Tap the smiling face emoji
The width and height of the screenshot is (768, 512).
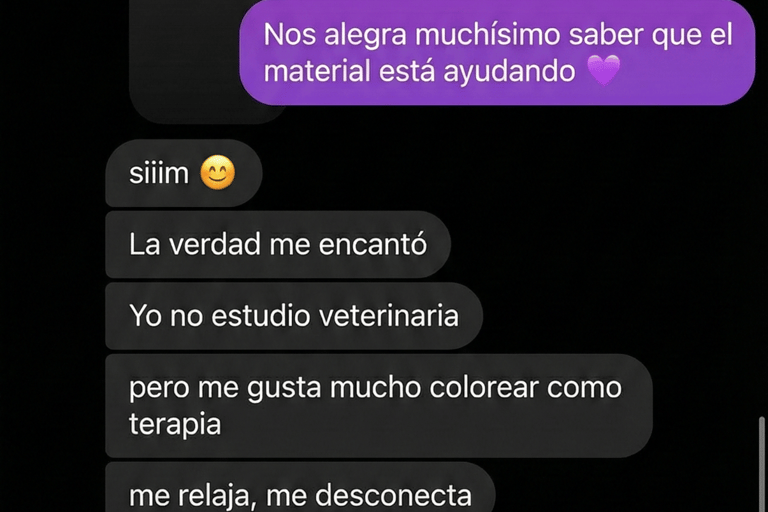217,172
